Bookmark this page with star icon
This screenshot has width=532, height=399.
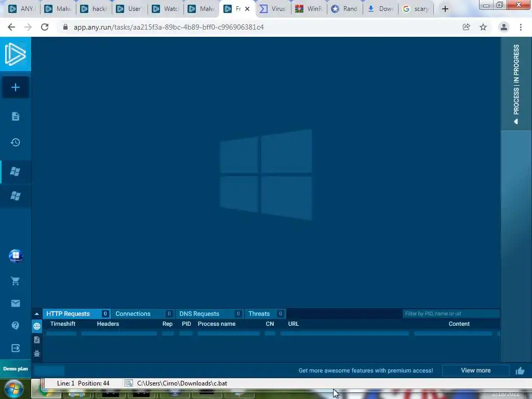pos(483,27)
